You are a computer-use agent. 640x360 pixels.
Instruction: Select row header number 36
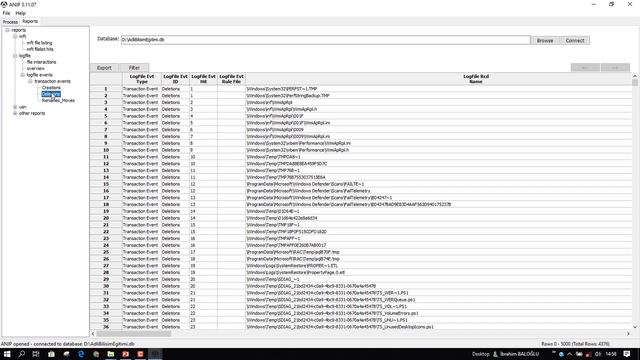pos(106,327)
